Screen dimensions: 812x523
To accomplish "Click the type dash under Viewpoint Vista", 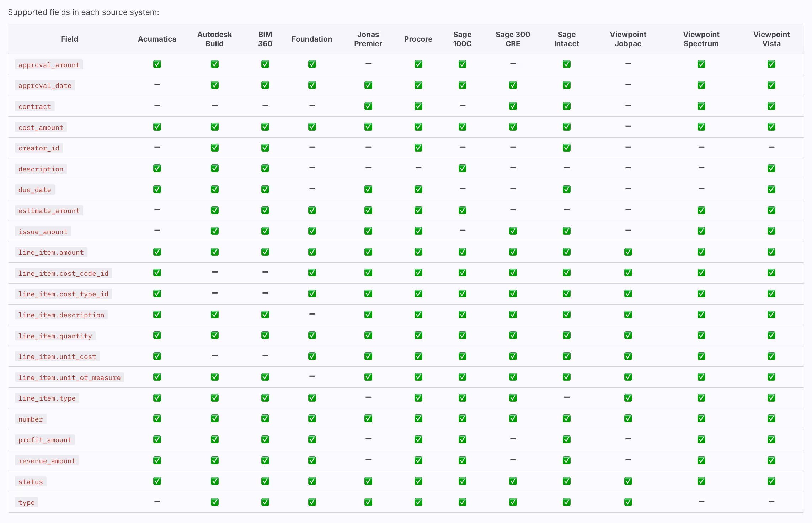I will coord(771,501).
